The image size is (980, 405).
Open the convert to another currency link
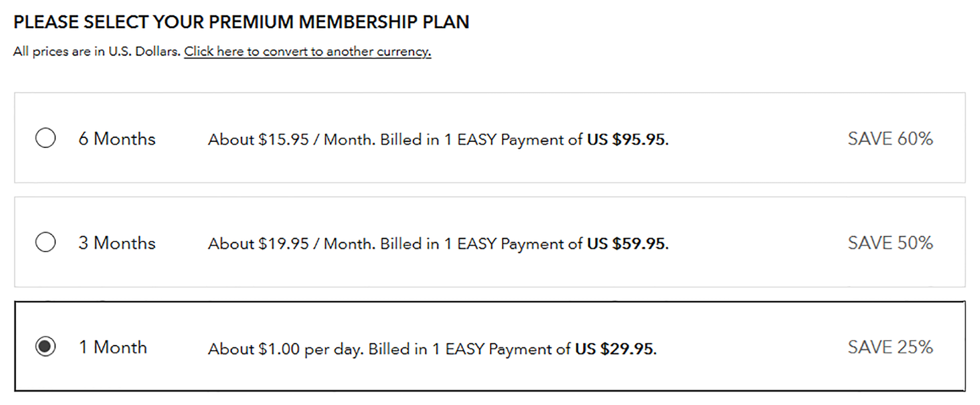(307, 51)
